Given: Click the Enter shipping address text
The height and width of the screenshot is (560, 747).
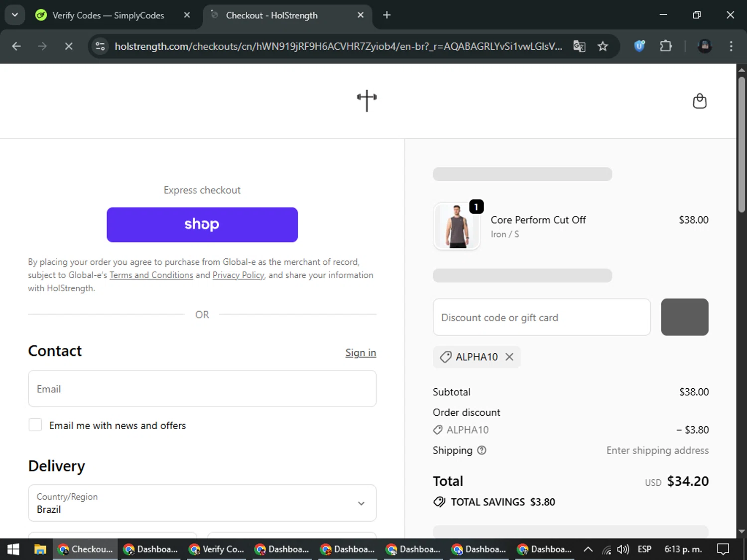Looking at the screenshot, I should [x=657, y=450].
